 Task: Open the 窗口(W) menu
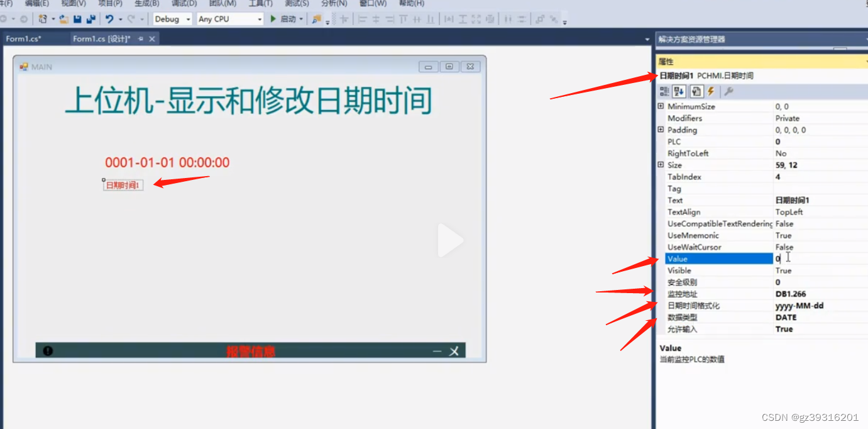click(x=373, y=3)
